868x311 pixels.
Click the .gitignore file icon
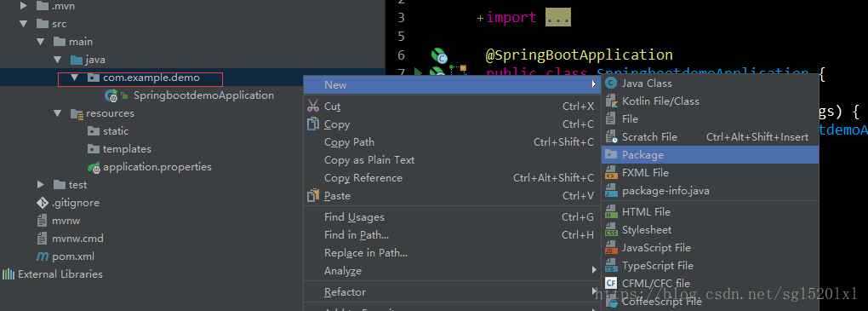(x=42, y=203)
